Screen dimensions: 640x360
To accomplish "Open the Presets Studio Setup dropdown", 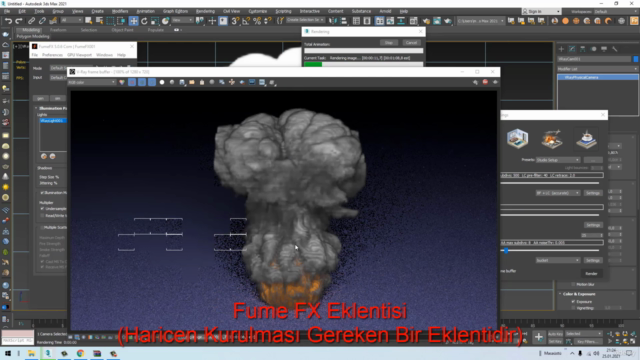I will [x=558, y=160].
